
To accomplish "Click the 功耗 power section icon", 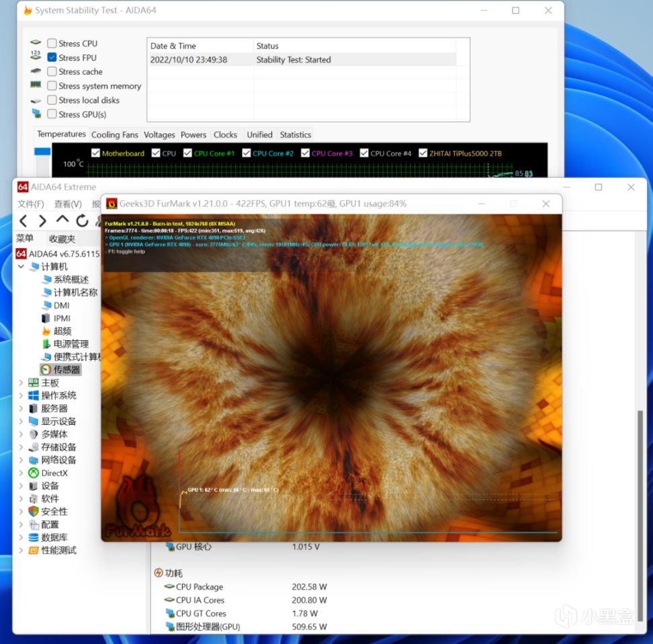I will [159, 573].
